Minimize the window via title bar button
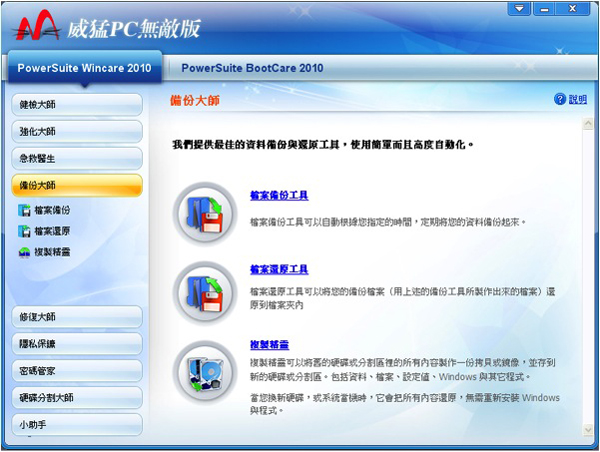The height and width of the screenshot is (452, 600). point(544,8)
